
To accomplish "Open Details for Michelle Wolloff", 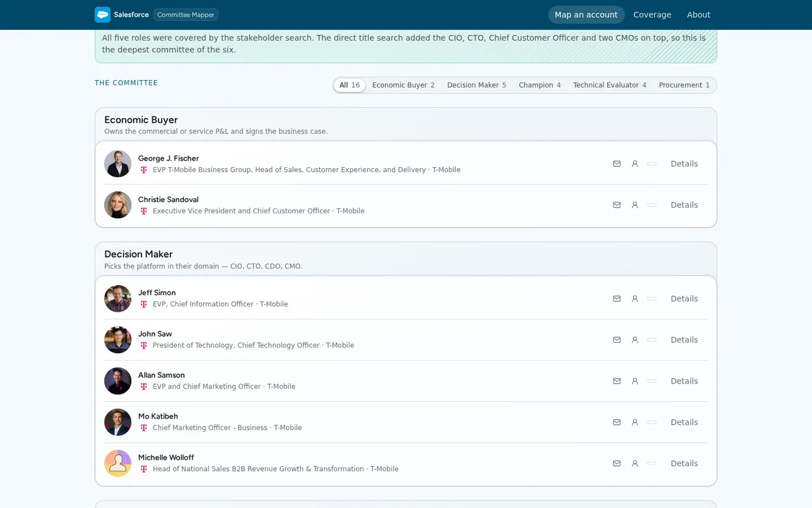I will click(684, 464).
